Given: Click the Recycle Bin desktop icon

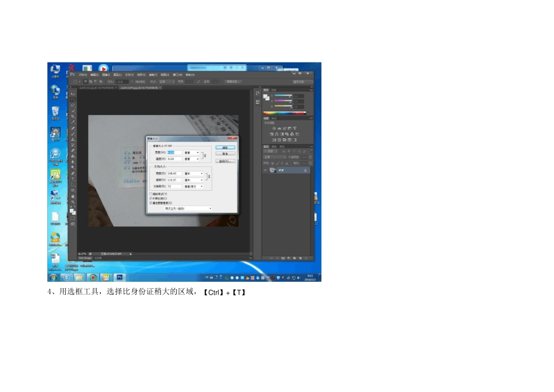Looking at the screenshot, I should pyautogui.click(x=55, y=113).
